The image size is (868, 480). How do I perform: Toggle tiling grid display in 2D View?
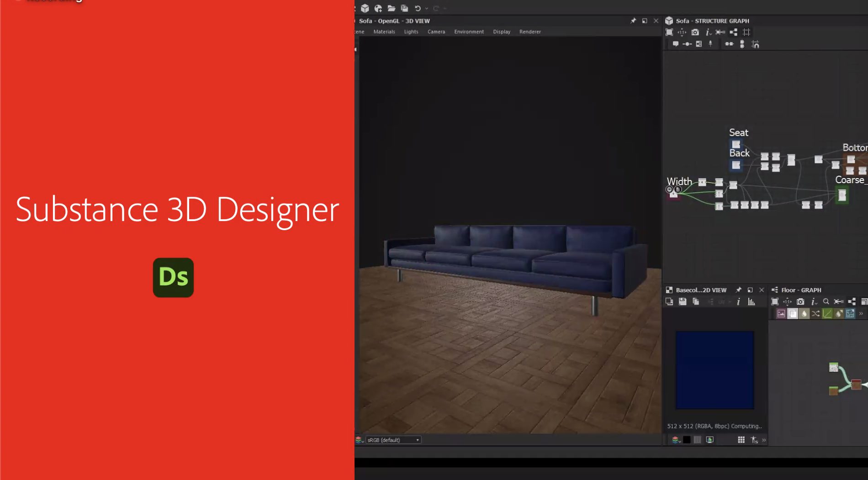click(x=741, y=440)
